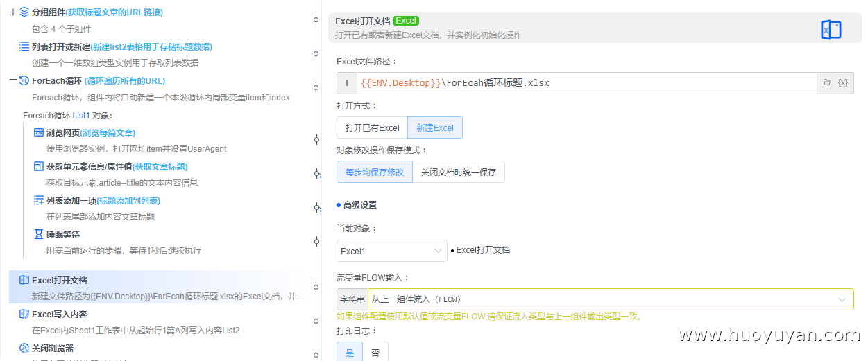Click 使用浏览器实例 description text
868x361 pixels.
pos(137,149)
